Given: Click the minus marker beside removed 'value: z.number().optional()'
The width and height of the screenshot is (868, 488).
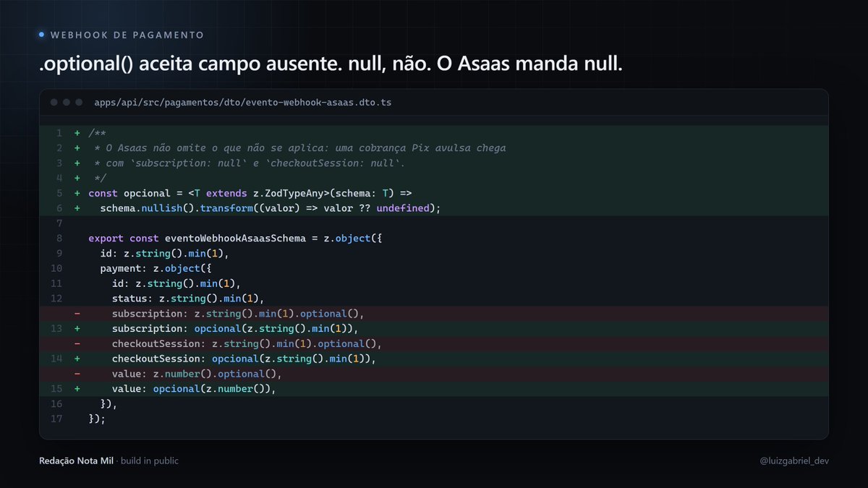Looking at the screenshot, I should [77, 374].
